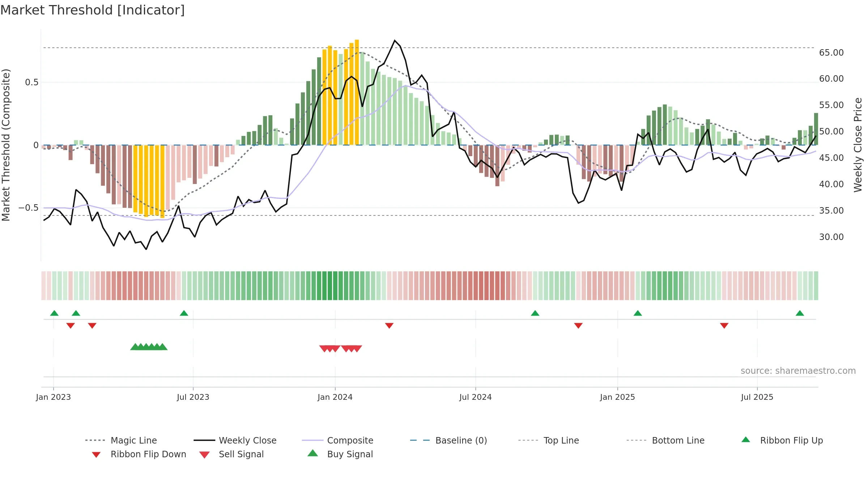This screenshot has width=868, height=488.
Task: Click the ribbon flip down marker near May 2025
Action: [724, 325]
